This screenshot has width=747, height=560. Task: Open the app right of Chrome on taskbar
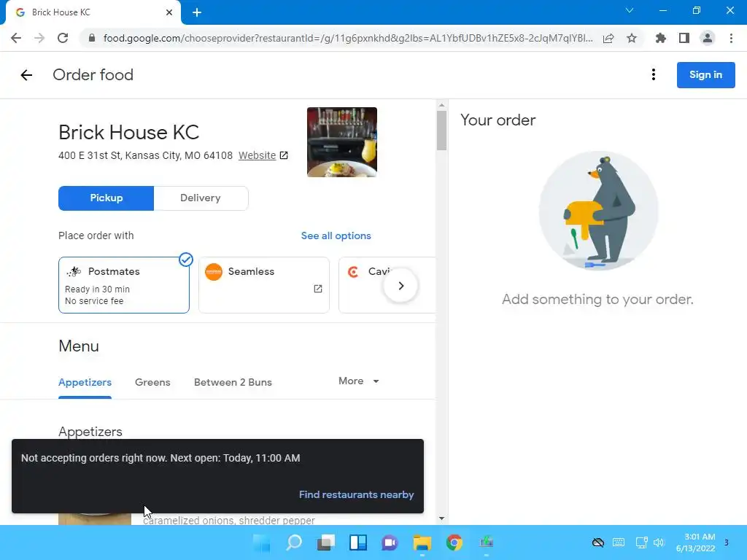pos(487,542)
